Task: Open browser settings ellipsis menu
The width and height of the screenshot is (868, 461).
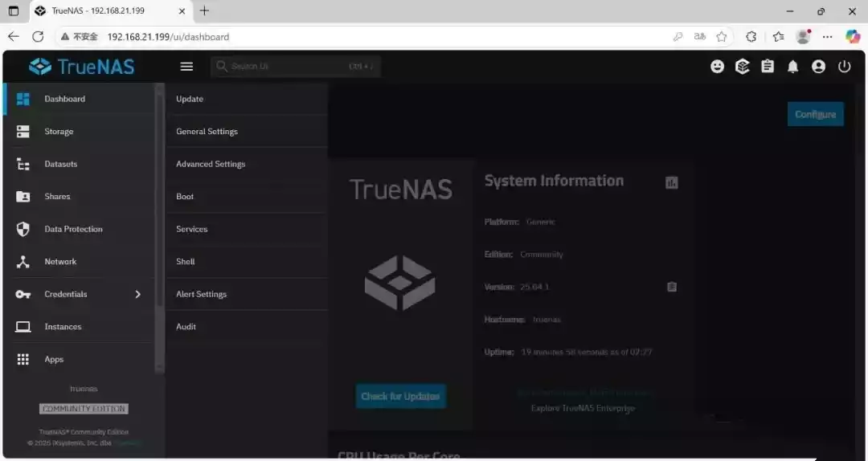Action: click(828, 37)
